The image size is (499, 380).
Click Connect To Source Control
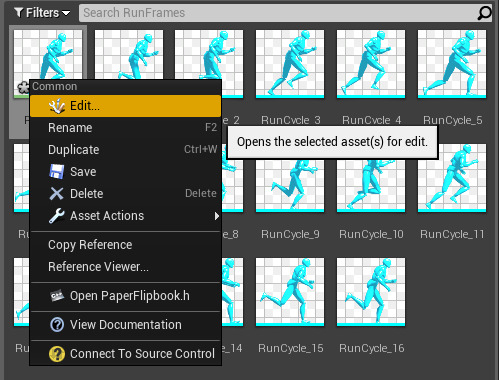coord(125,354)
